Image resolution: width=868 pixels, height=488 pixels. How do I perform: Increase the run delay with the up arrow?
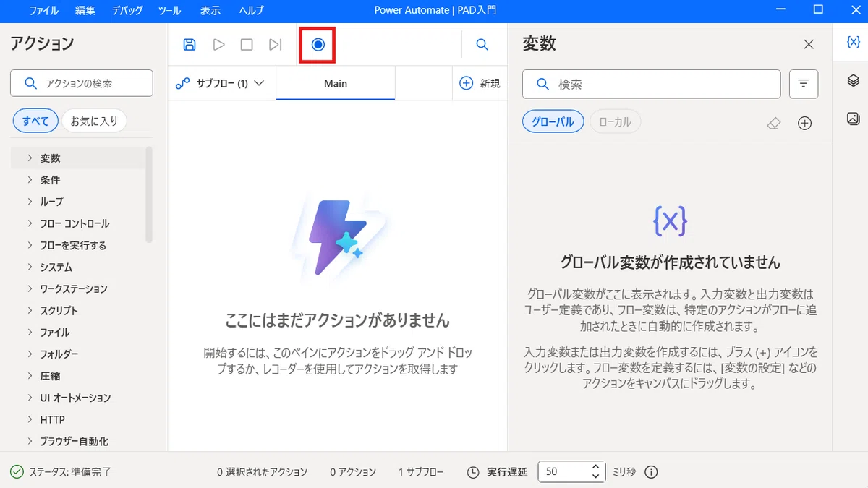pyautogui.click(x=595, y=467)
